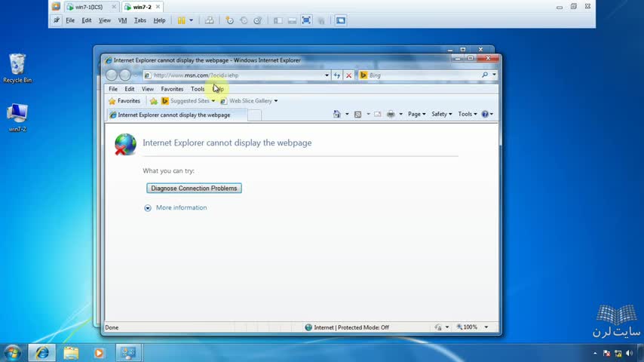Open the VMware VM menu
The height and width of the screenshot is (362, 644).
(122, 20)
